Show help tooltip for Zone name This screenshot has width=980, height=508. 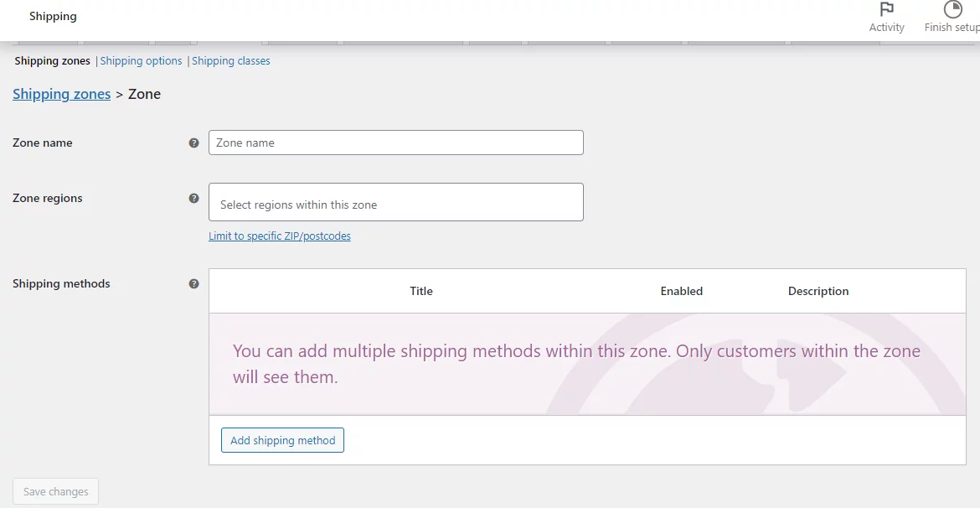(x=194, y=143)
